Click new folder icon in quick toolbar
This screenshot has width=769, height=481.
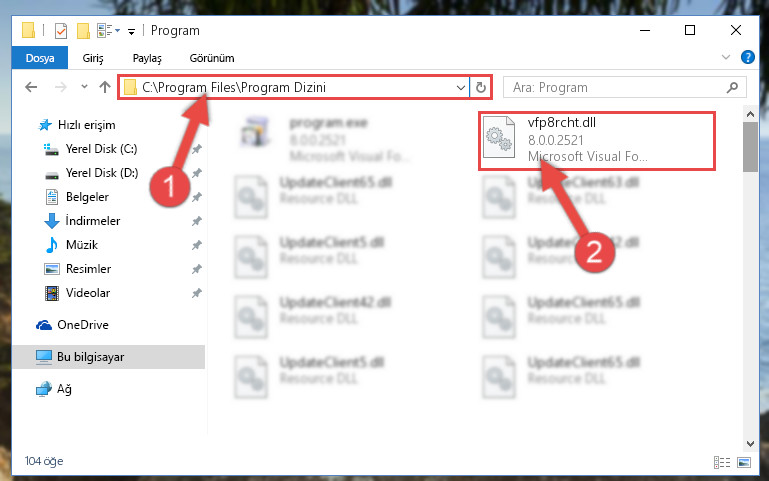click(83, 30)
